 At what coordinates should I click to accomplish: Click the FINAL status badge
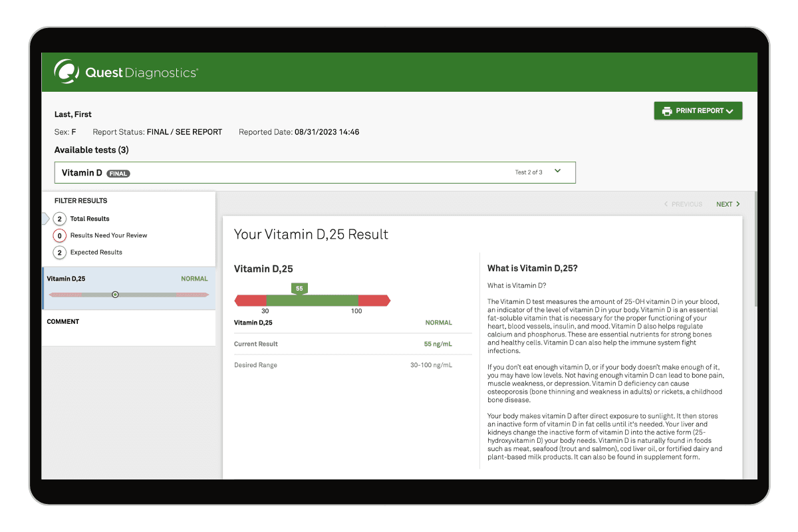pyautogui.click(x=118, y=174)
